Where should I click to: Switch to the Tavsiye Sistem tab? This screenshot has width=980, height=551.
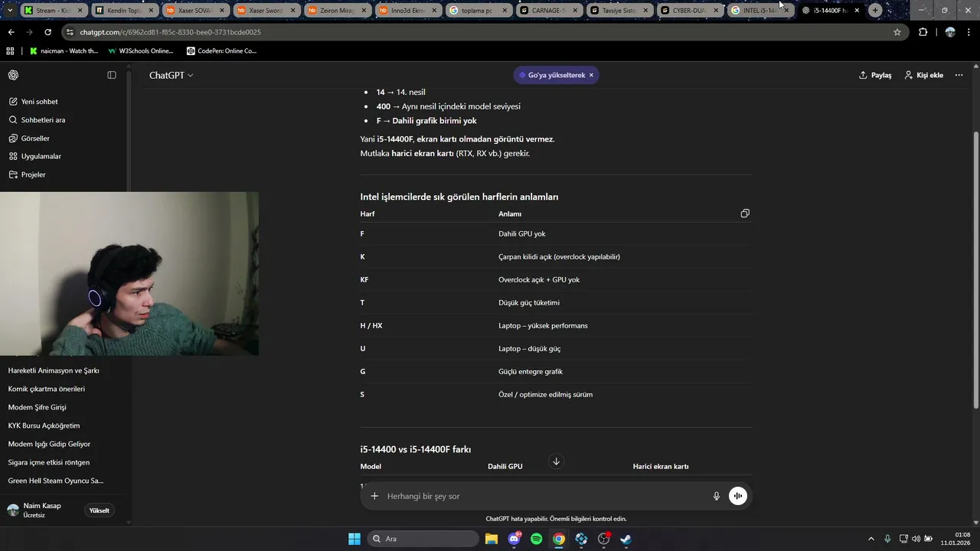pyautogui.click(x=620, y=11)
